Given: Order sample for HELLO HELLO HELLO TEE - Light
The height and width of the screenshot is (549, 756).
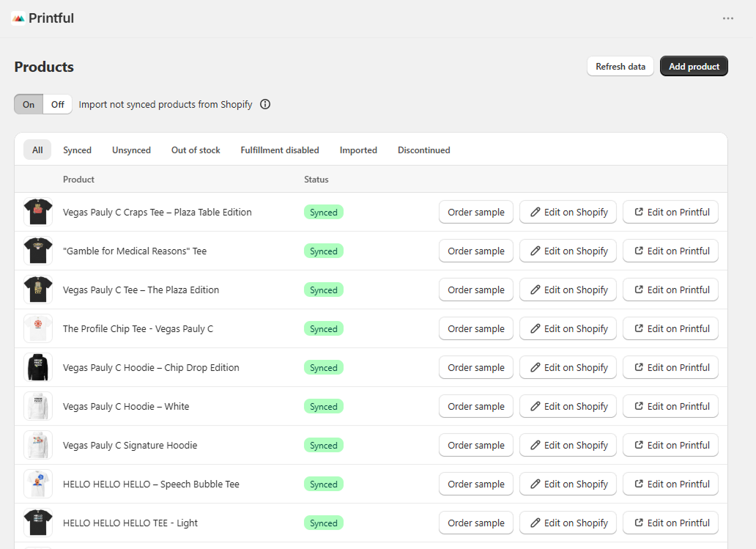Looking at the screenshot, I should click(x=476, y=523).
